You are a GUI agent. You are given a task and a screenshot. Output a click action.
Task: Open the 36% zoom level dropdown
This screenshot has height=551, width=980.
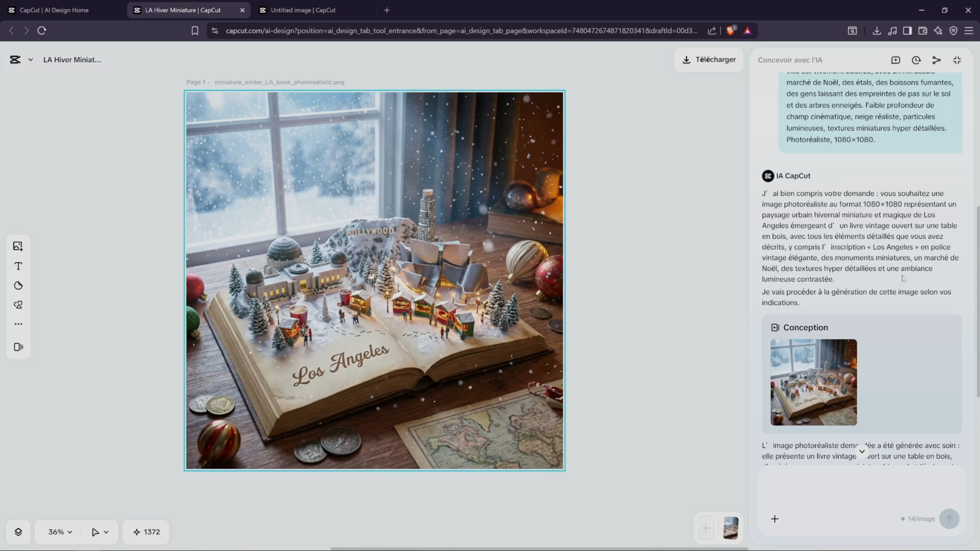[60, 532]
